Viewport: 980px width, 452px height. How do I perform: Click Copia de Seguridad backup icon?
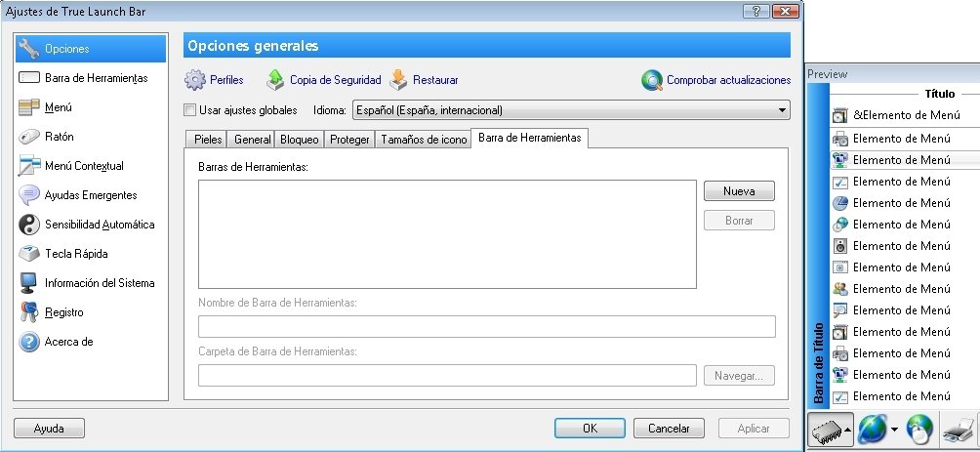click(275, 80)
